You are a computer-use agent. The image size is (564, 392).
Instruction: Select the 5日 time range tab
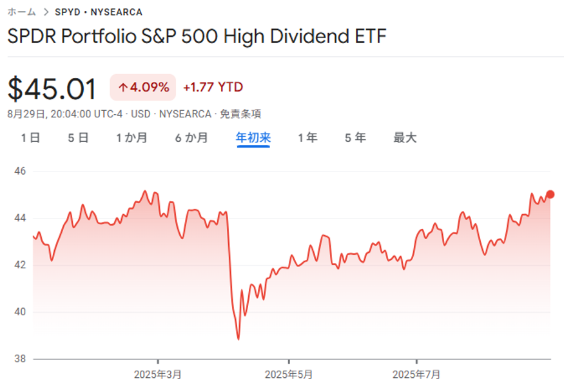coord(78,137)
